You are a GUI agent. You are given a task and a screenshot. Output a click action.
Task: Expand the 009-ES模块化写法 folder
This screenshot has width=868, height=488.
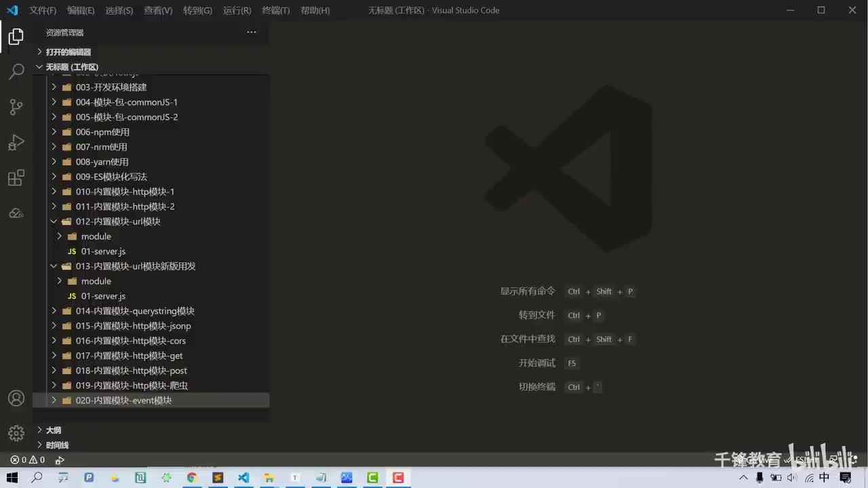coord(151,177)
